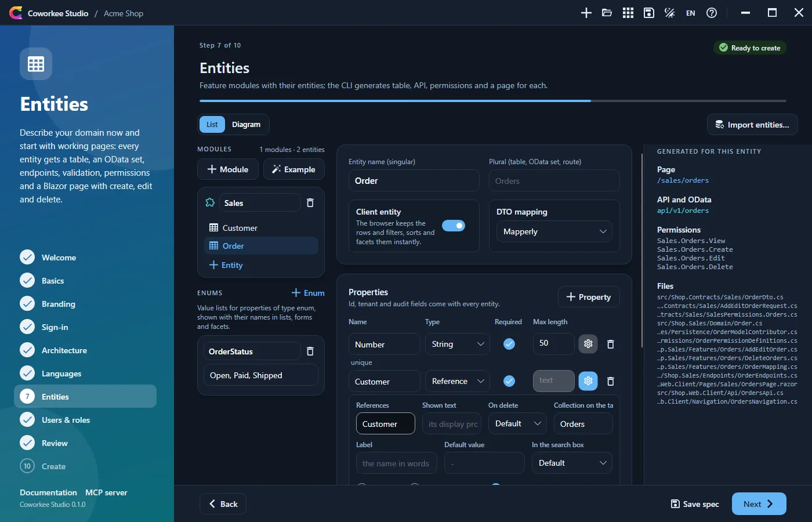Select the Customer entity in Sales module
Image resolution: width=812 pixels, height=522 pixels.
coord(261,228)
